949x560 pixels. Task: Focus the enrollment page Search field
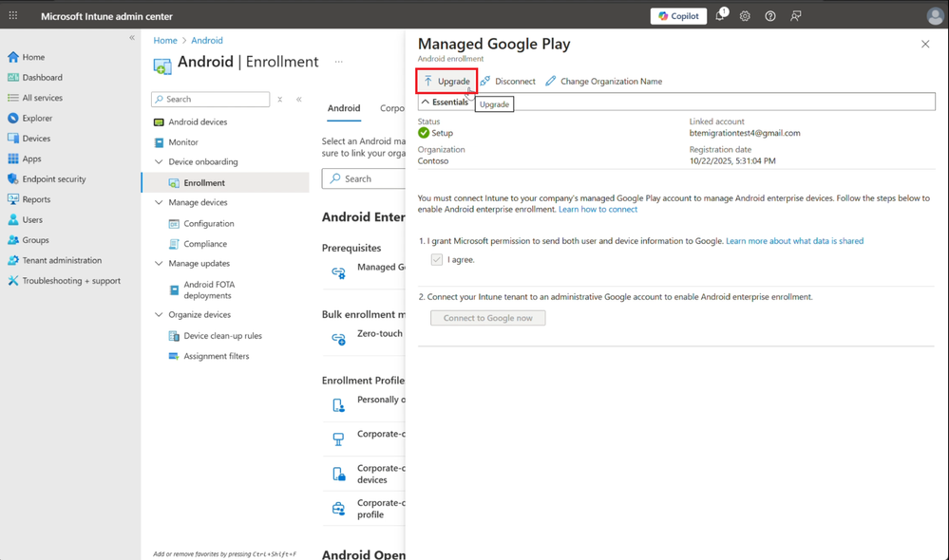point(363,179)
